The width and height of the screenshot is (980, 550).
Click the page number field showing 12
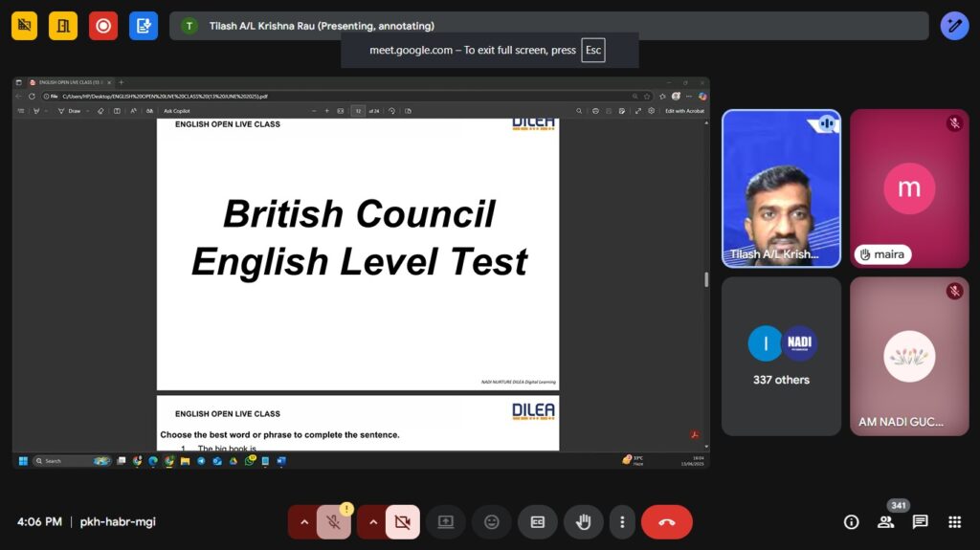click(358, 111)
